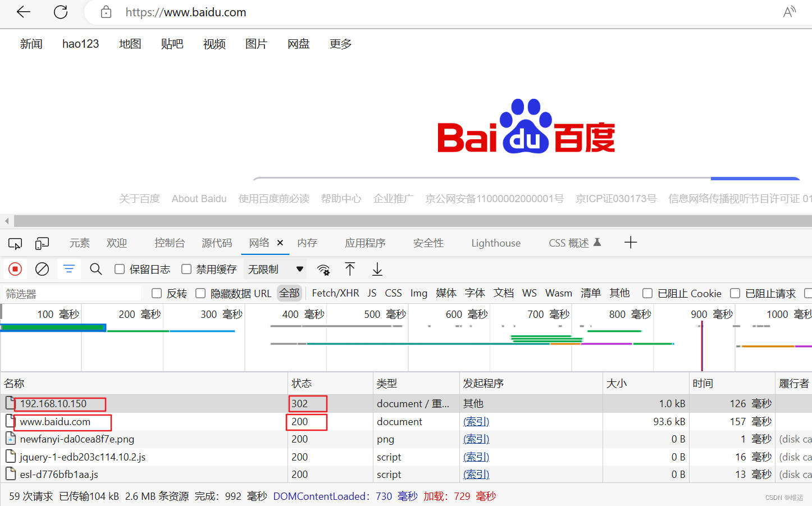Screen dimensions: 812x506
Task: Open the hao123 link
Action: 80,44
